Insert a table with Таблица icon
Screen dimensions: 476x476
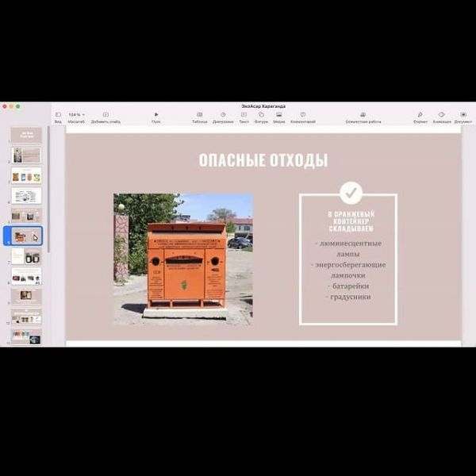coord(199,115)
